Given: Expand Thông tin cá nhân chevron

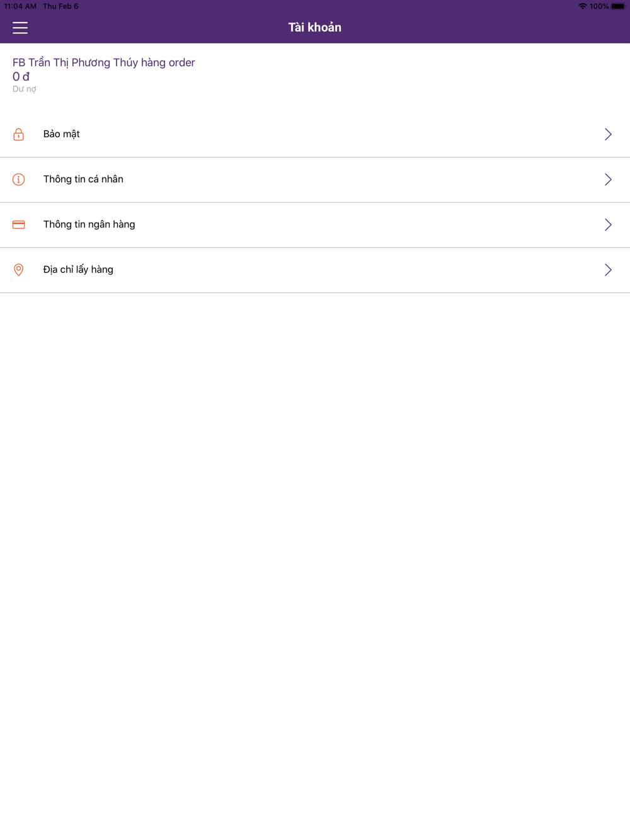Looking at the screenshot, I should coord(608,179).
